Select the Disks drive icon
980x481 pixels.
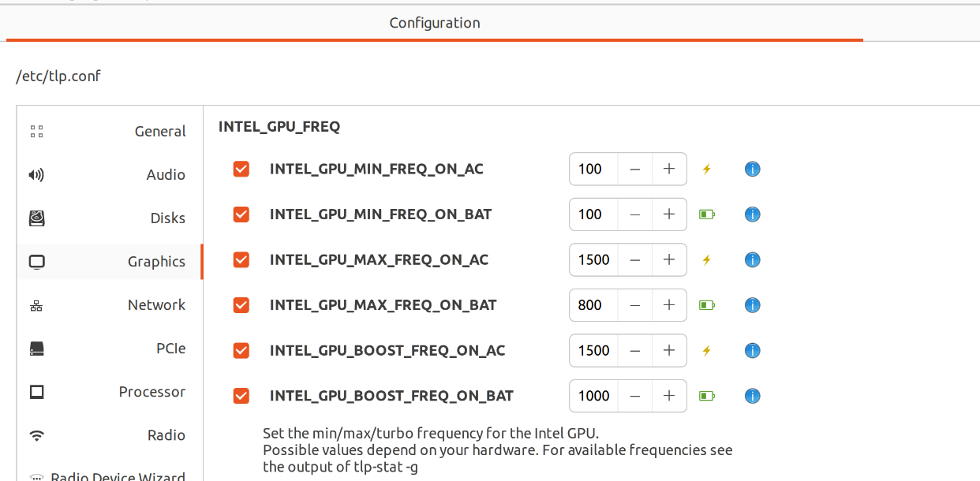coord(36,218)
